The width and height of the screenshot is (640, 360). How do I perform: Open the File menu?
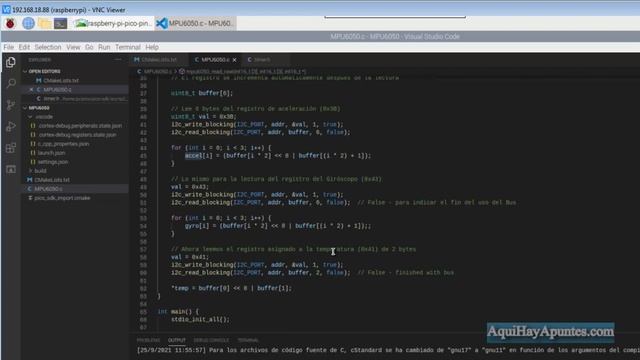tap(9, 47)
